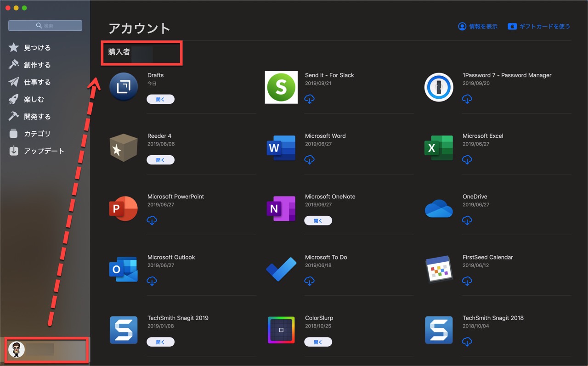Go to 創作する in sidebar
The width and height of the screenshot is (588, 366).
37,65
